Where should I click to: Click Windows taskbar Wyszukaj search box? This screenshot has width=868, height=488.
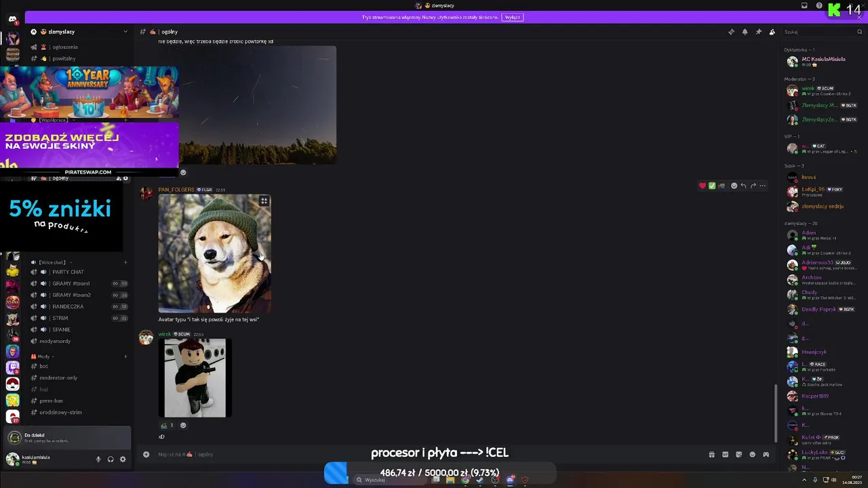[x=391, y=480]
